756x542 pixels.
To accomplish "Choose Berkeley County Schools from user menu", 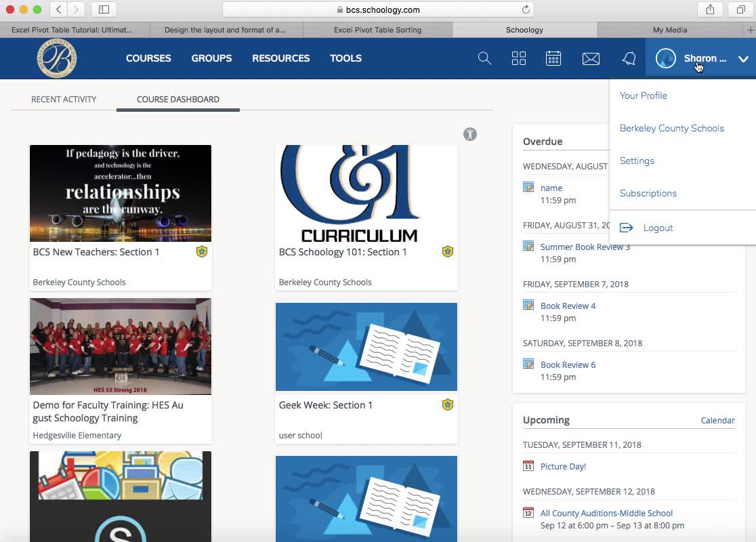I will 671,128.
